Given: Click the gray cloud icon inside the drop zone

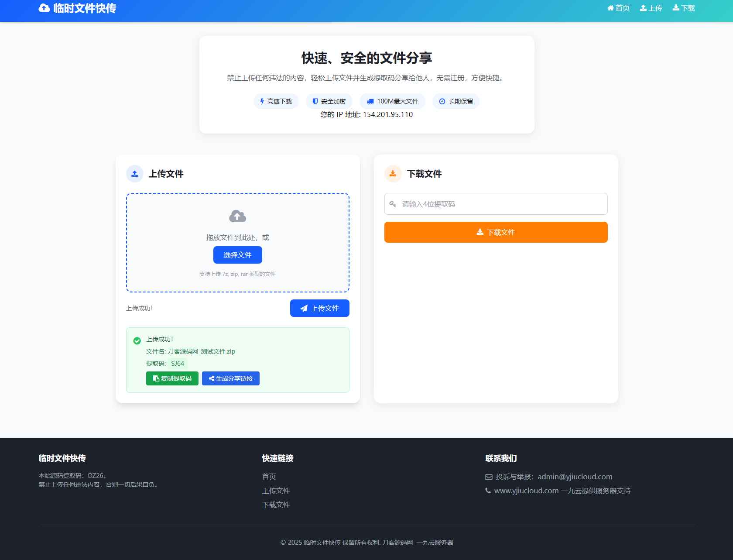Looking at the screenshot, I should click(x=237, y=216).
